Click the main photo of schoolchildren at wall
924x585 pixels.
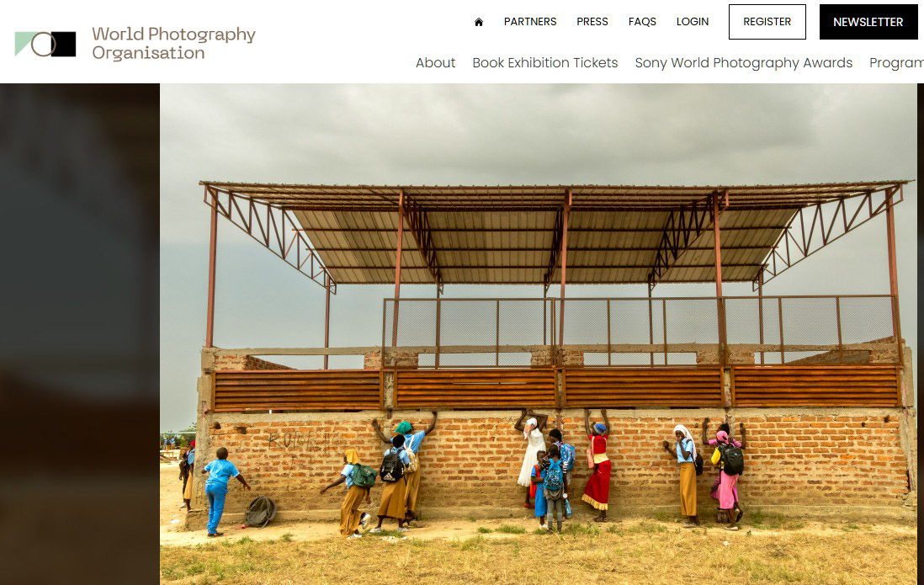click(538, 334)
